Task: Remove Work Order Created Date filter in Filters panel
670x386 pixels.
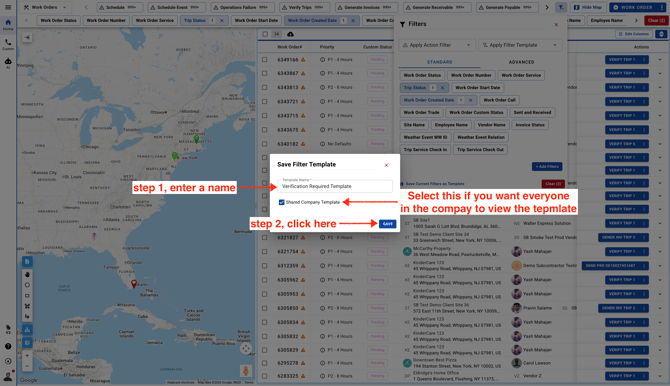Action: coord(470,100)
